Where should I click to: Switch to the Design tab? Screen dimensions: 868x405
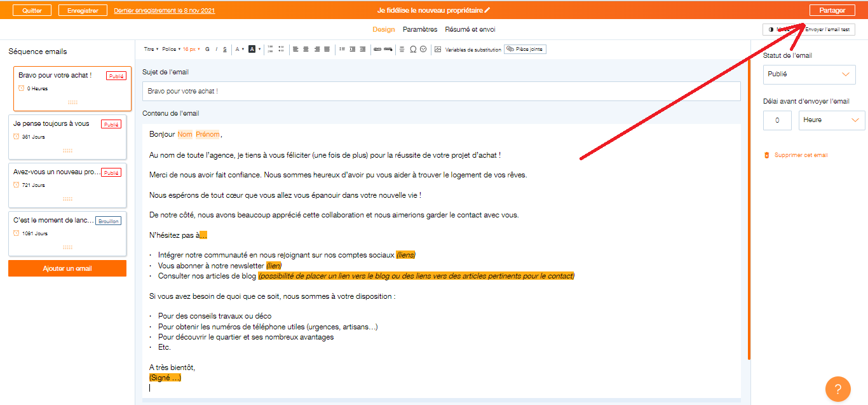(384, 29)
